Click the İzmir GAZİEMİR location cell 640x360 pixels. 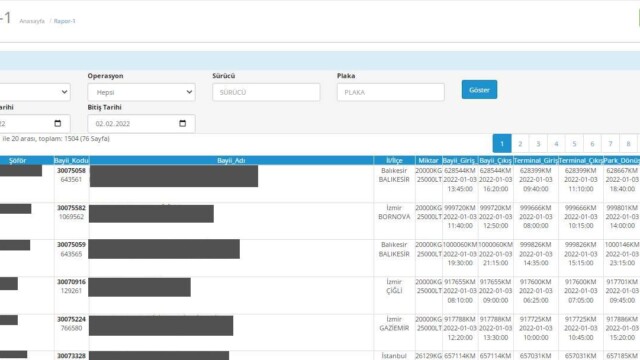coord(394,332)
